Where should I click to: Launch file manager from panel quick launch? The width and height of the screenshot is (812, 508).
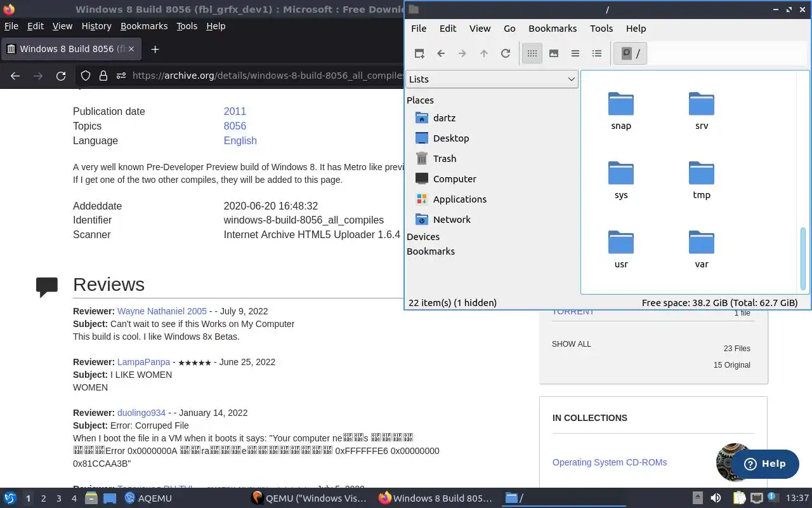91,498
